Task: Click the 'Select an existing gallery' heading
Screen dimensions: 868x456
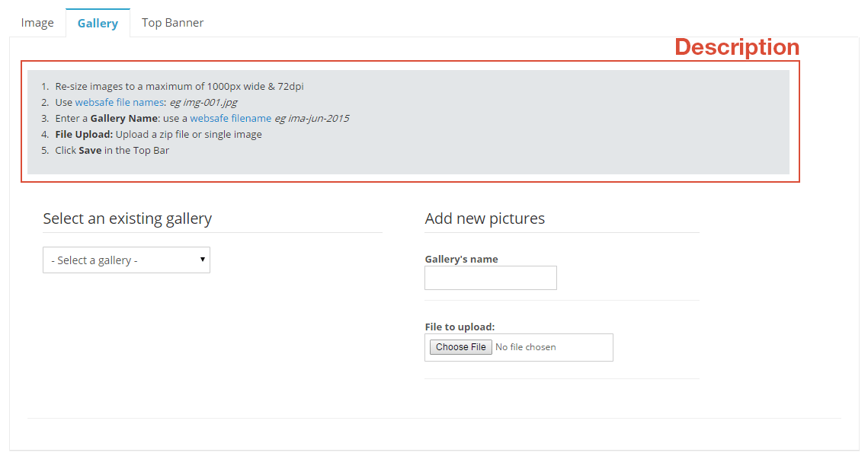Action: coord(127,218)
